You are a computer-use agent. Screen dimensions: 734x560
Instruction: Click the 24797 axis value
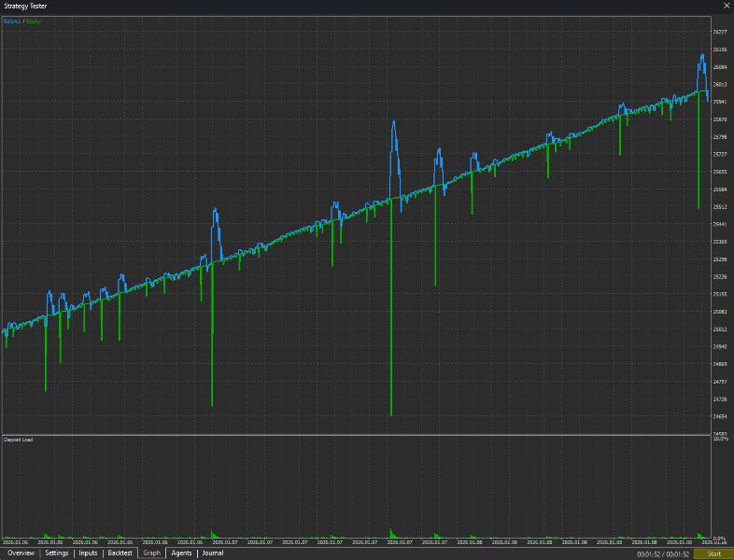(720, 382)
